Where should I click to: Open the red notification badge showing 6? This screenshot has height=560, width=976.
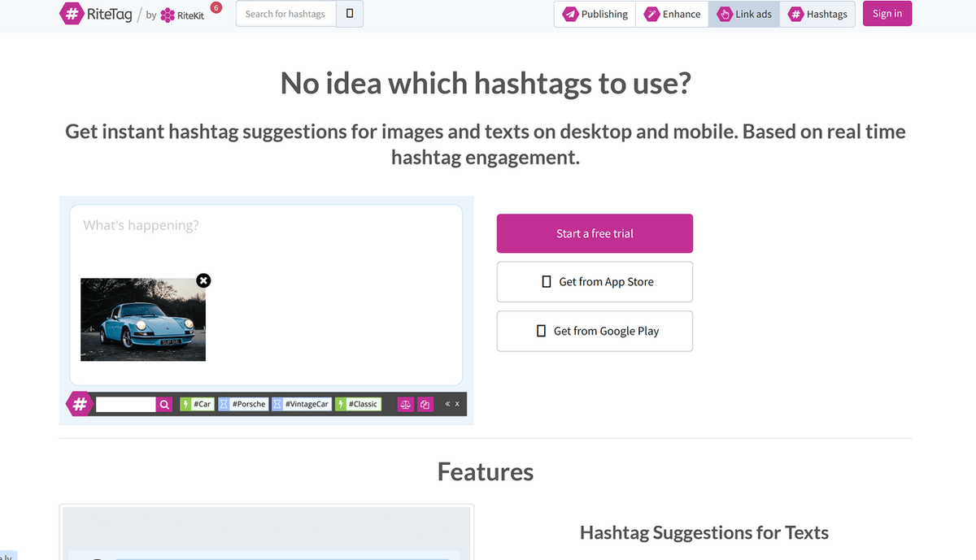point(216,7)
